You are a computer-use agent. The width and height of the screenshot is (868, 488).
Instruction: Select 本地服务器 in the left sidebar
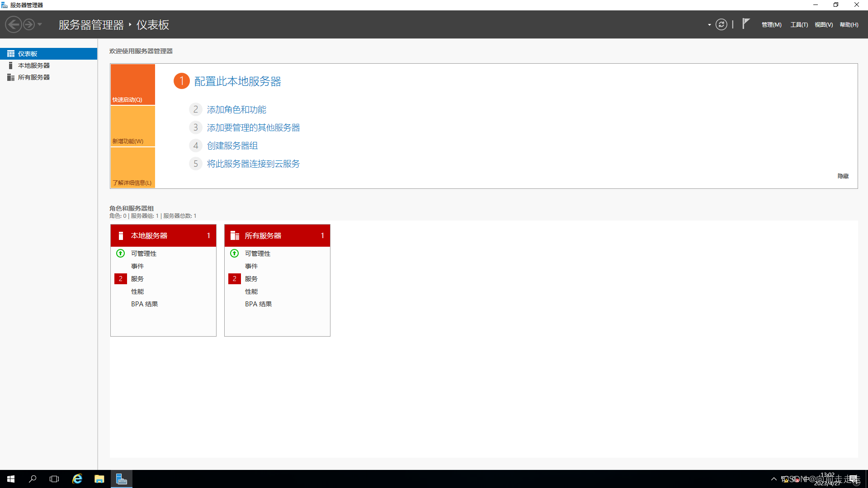[34, 66]
